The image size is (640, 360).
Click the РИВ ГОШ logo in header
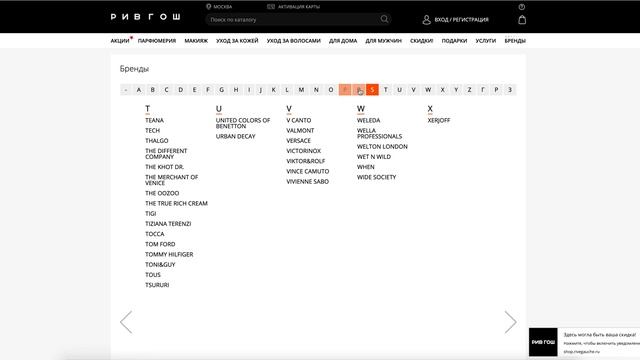tap(145, 17)
